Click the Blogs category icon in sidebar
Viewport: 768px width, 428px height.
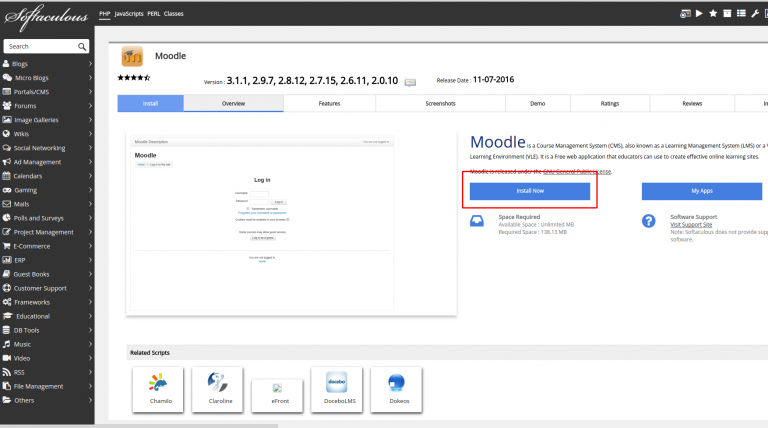(x=6, y=64)
